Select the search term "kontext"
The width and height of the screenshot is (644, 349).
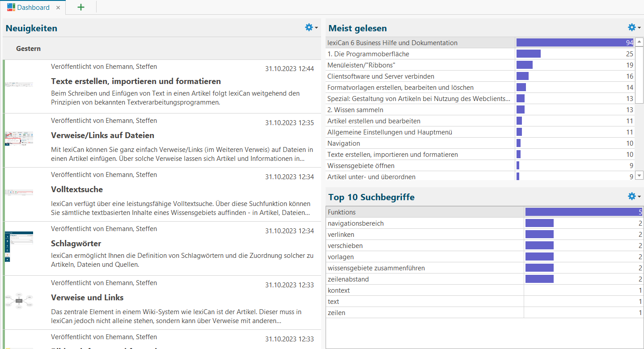pyautogui.click(x=484, y=290)
